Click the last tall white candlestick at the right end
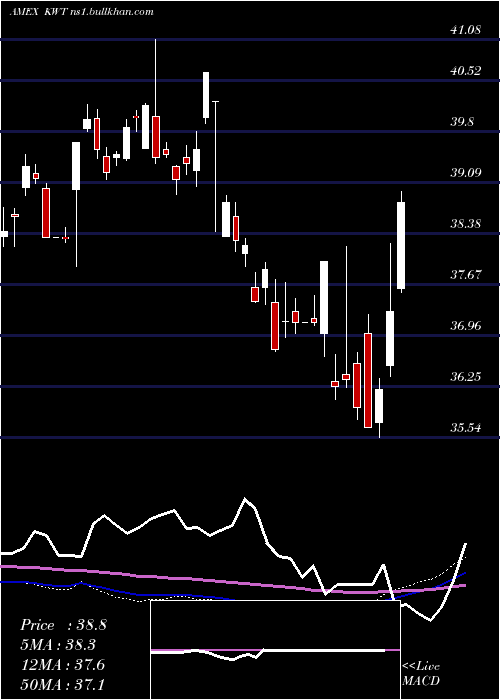Viewport: 500px width, 700px height. pyautogui.click(x=401, y=245)
